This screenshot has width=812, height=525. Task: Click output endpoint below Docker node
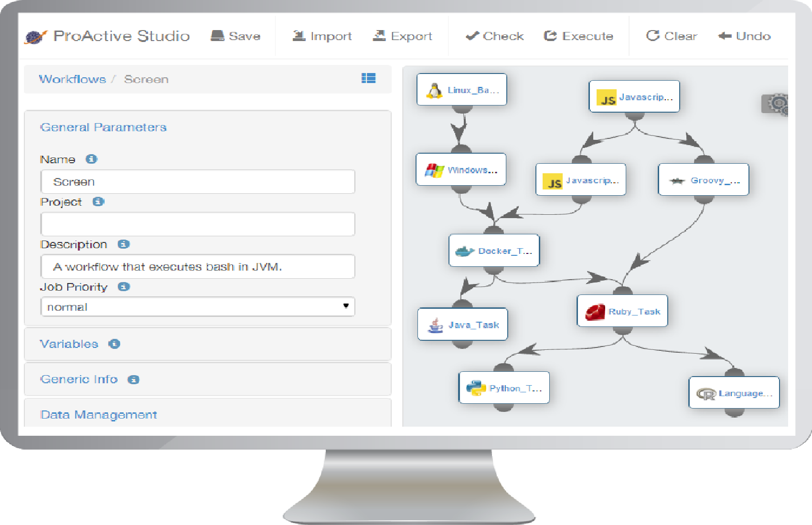[494, 270]
